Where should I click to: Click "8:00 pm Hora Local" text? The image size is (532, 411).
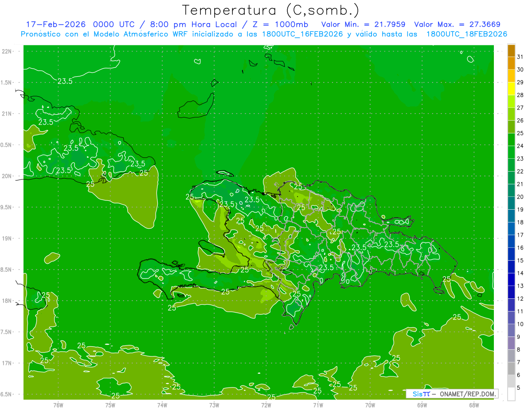194,24
